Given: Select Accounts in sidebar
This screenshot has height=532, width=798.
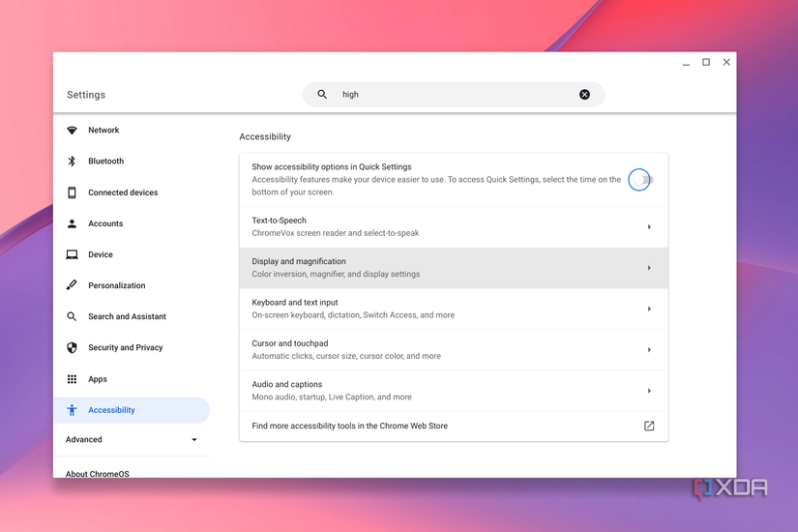Looking at the screenshot, I should pyautogui.click(x=105, y=223).
